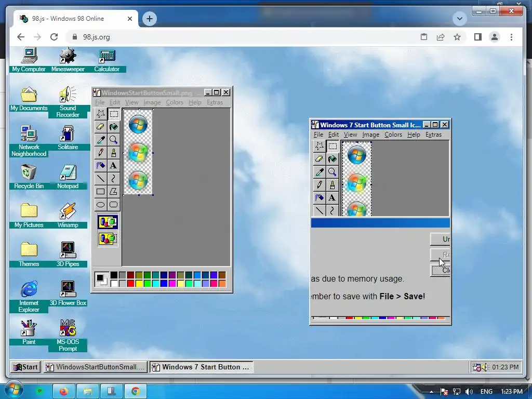This screenshot has height=399, width=532.
Task: Pick Magnifier tool in Windows 7 Start Button window
Action: (332, 171)
